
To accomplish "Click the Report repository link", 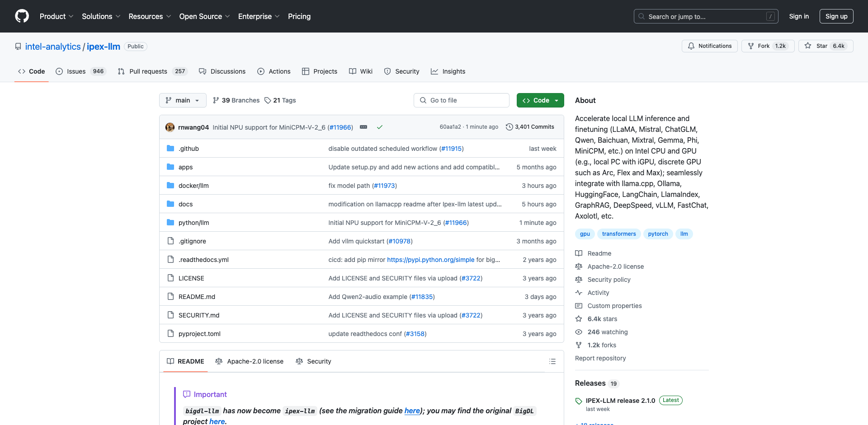I will [x=600, y=358].
